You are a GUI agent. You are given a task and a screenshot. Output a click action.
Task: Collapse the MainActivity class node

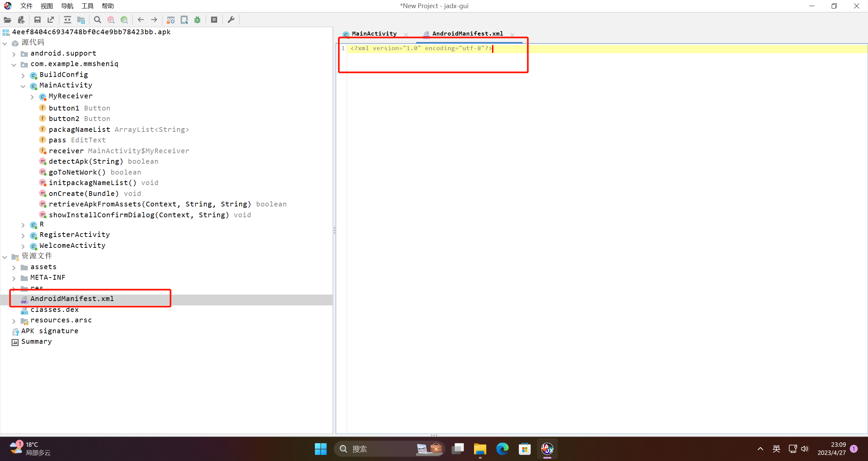23,86
